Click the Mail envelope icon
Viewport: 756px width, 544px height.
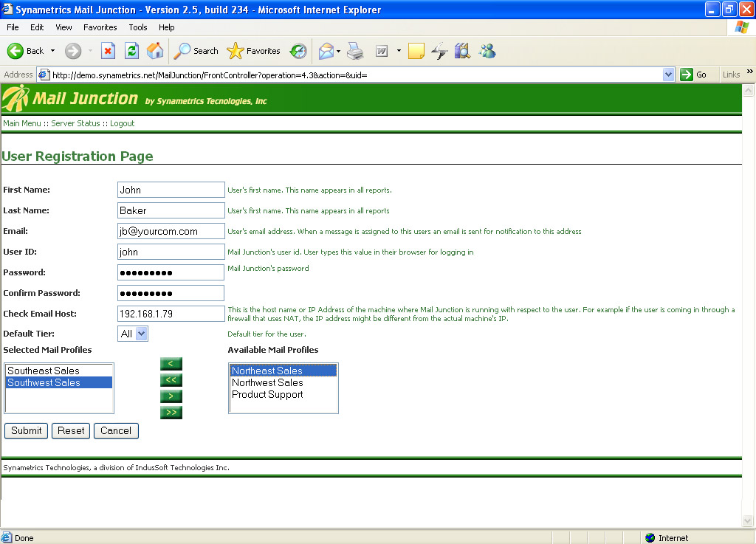click(326, 51)
